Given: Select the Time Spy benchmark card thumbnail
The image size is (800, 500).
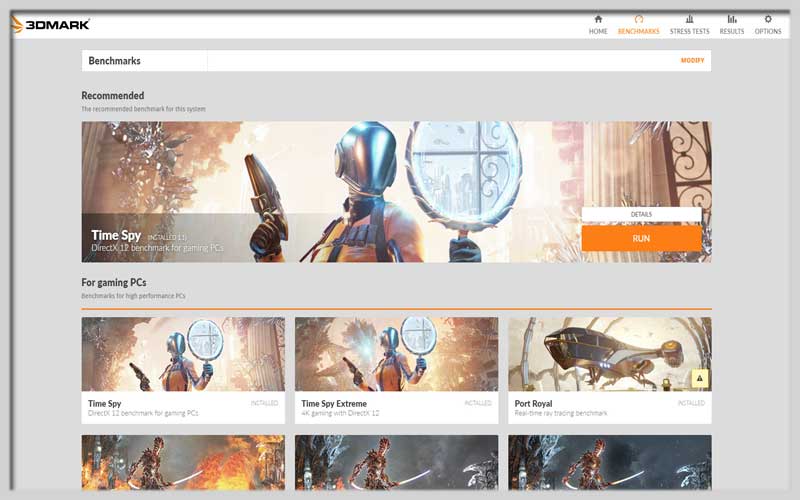Looking at the screenshot, I should click(183, 354).
